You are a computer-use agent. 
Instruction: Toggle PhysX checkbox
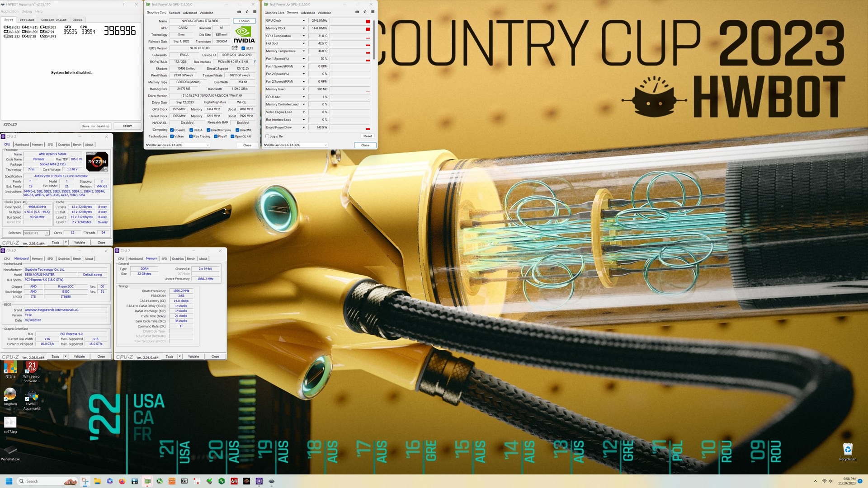(216, 136)
